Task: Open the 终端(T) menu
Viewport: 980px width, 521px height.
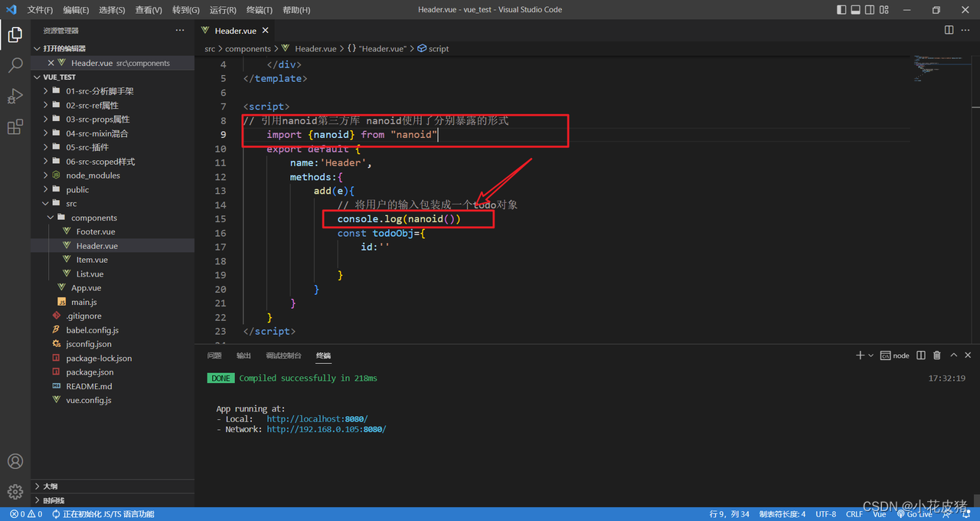Action: click(x=260, y=10)
